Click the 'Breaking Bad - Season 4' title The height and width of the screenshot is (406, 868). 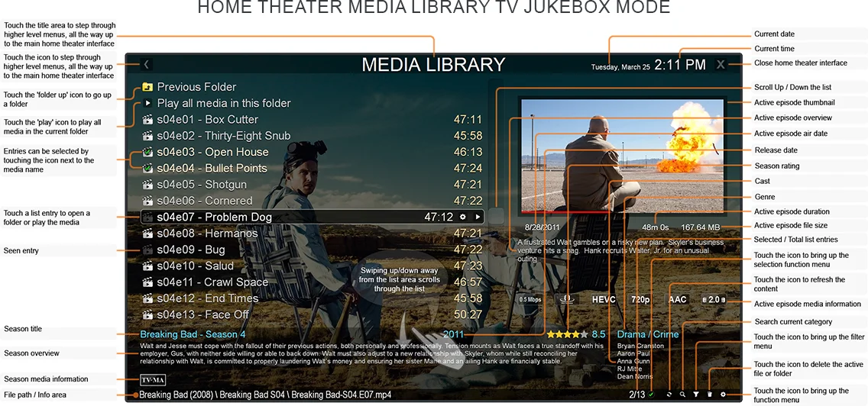point(193,334)
